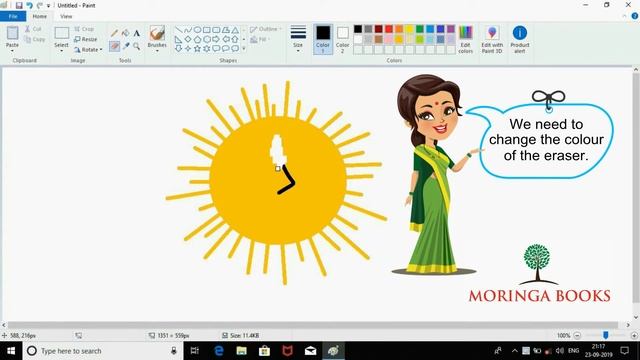
Task: Click the vertical scrollbar down arrow
Action: [x=636, y=317]
